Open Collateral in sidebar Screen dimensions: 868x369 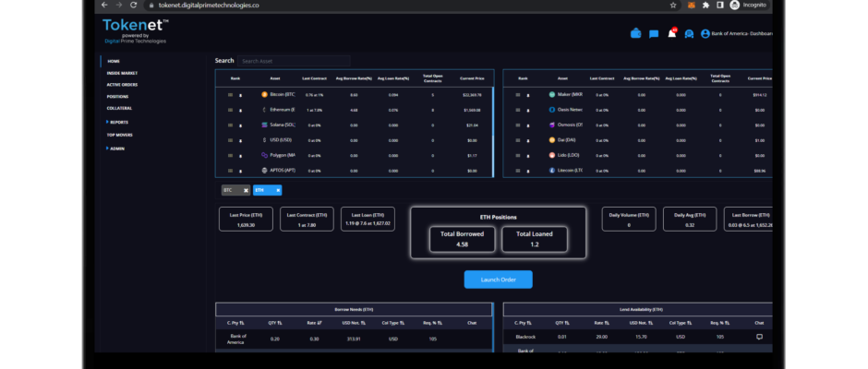tap(119, 109)
